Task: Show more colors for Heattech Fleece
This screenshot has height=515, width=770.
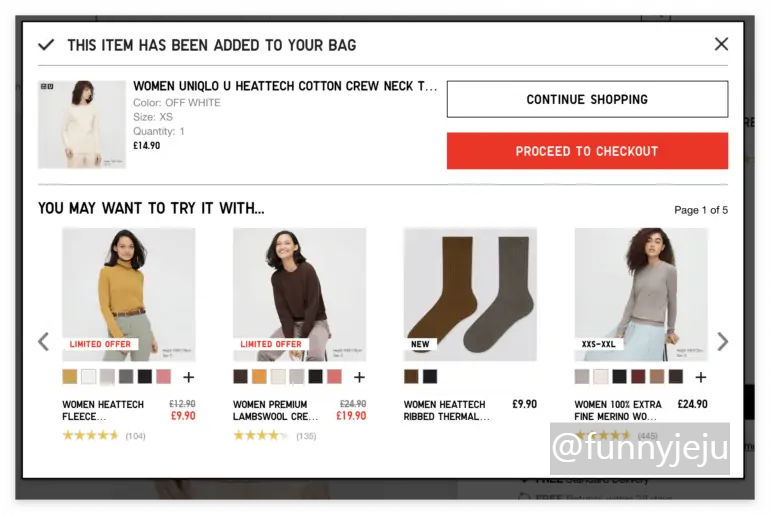Action: coord(189,377)
